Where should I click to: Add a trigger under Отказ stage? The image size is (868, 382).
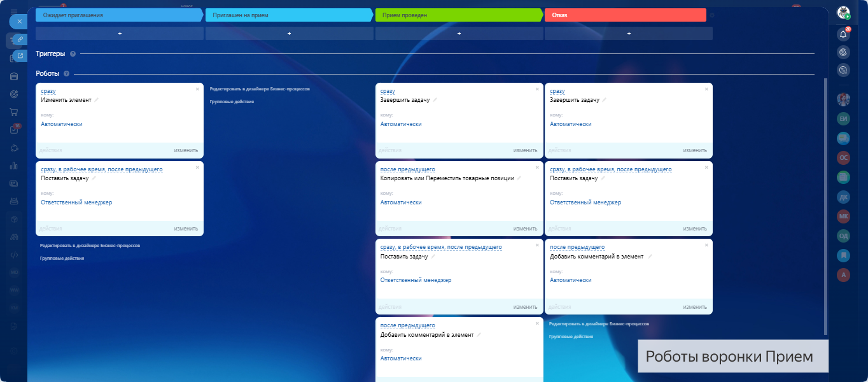pos(629,33)
